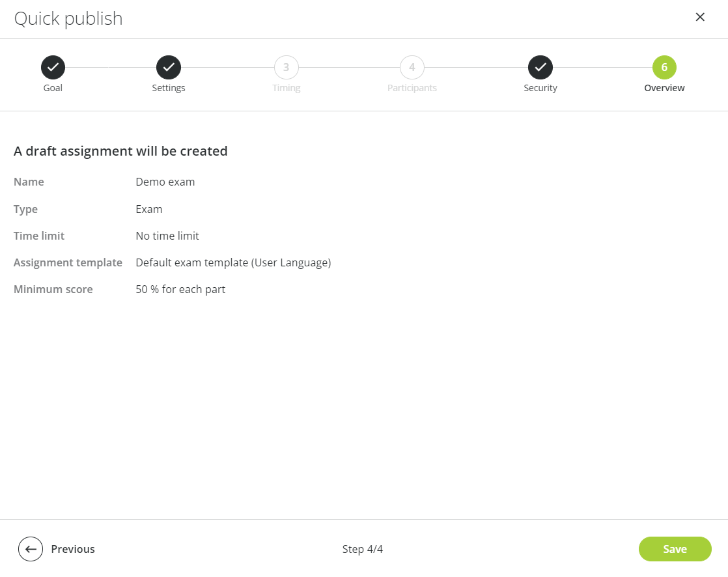The image size is (728, 577).
Task: Click the Minimum score field label
Action: point(53,288)
